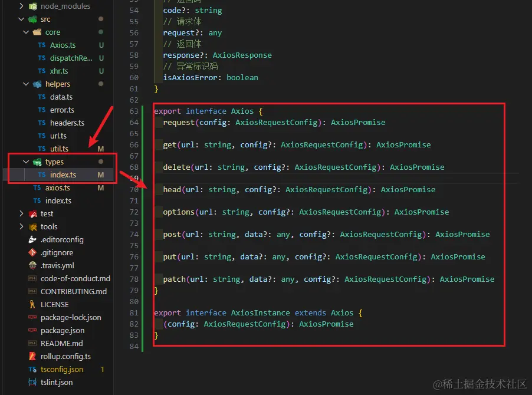This screenshot has width=532, height=395.
Task: Open the .gitignore file
Action: (x=57, y=252)
